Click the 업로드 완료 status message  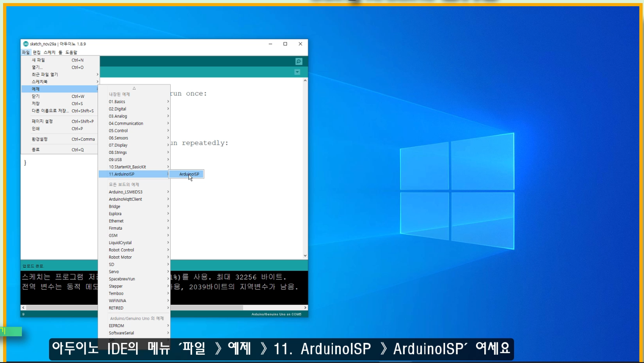tap(33, 266)
